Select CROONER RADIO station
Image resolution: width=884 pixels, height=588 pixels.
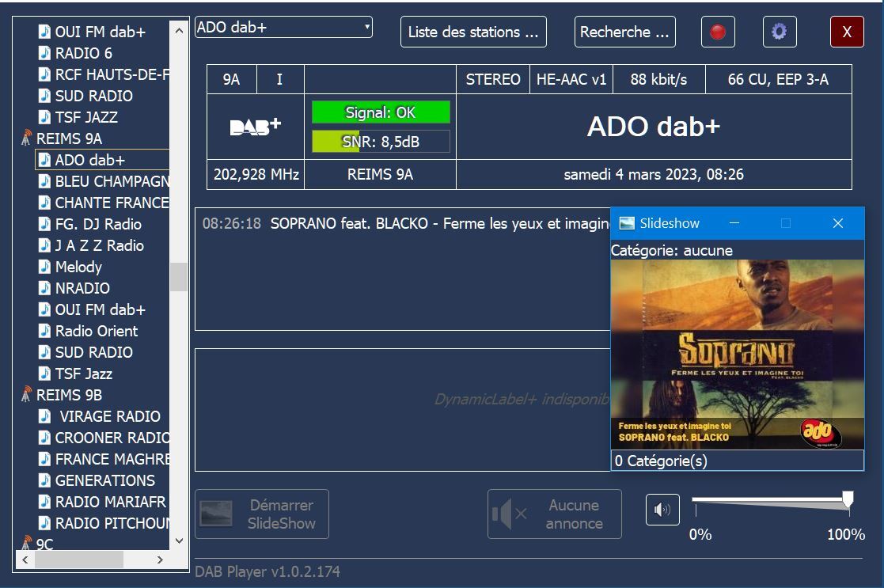point(112,438)
